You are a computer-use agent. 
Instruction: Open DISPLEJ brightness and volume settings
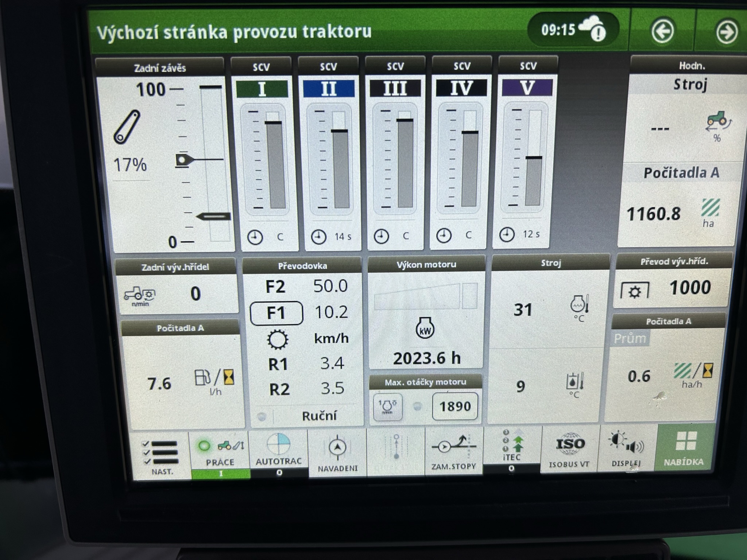pyautogui.click(x=626, y=448)
